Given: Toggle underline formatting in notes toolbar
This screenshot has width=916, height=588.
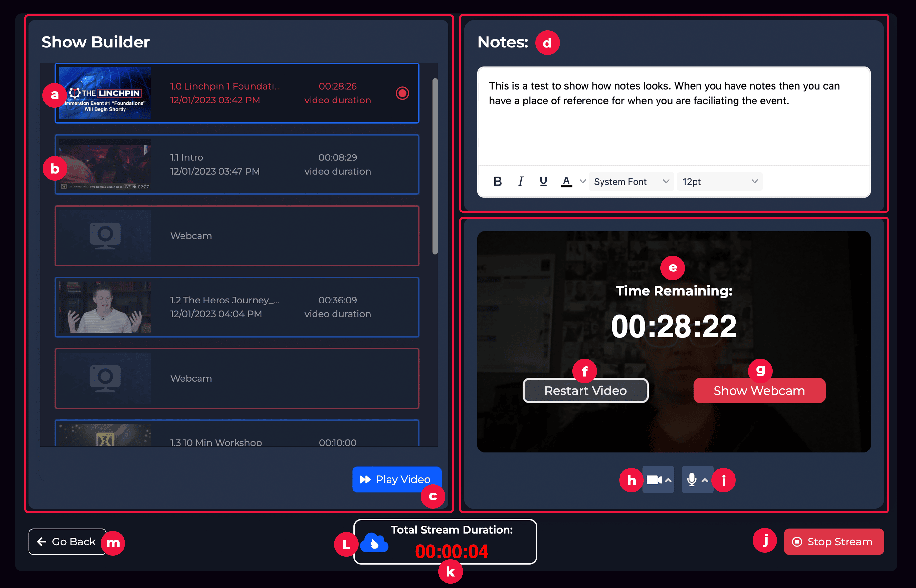Looking at the screenshot, I should pos(543,182).
